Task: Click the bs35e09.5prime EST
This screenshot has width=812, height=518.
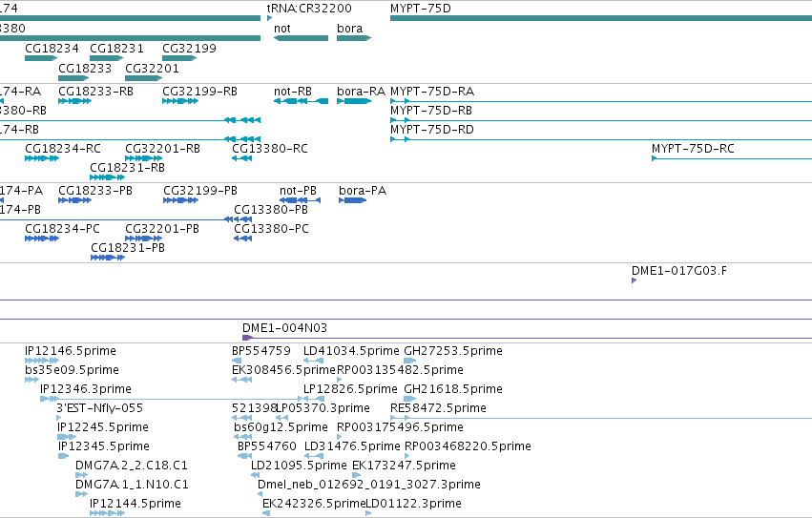Action: click(x=32, y=380)
